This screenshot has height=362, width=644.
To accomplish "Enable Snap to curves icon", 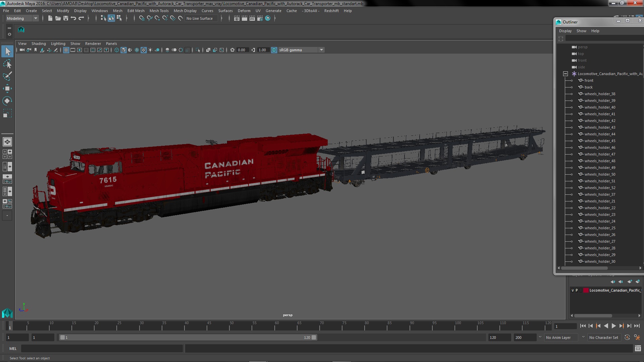I will [149, 18].
